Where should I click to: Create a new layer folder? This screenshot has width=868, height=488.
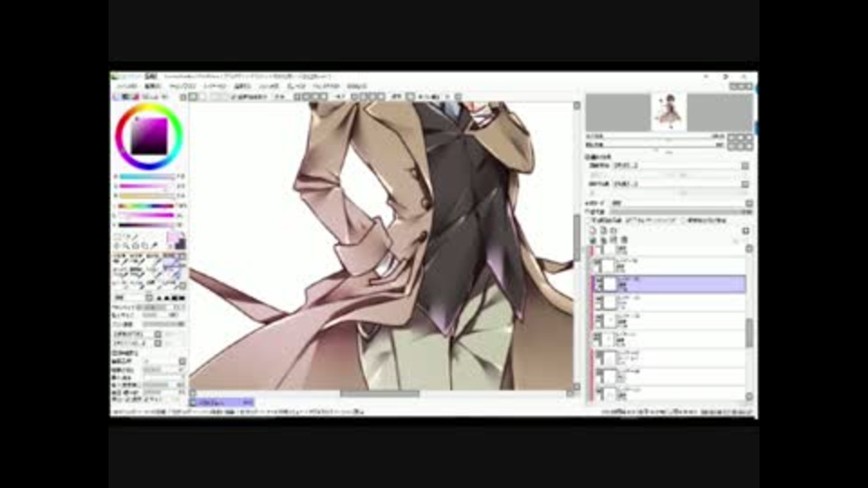pyautogui.click(x=613, y=230)
